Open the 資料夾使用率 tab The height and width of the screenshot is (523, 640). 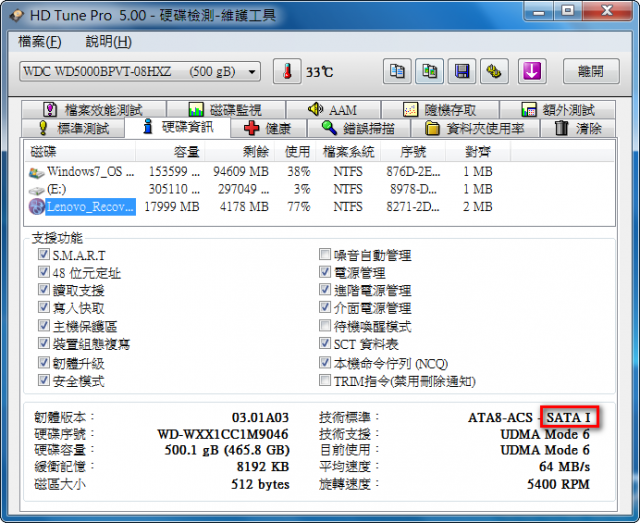[x=476, y=128]
